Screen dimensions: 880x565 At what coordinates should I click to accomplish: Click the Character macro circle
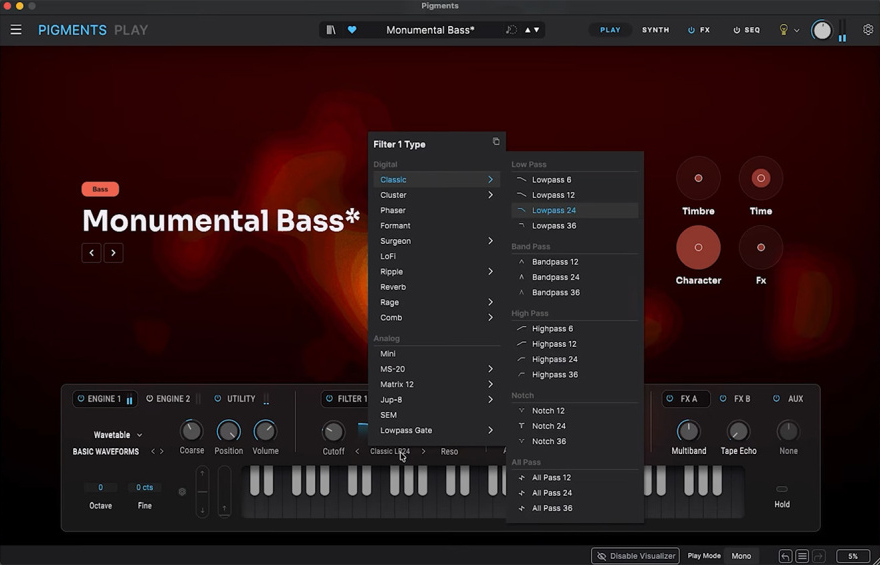click(x=698, y=247)
